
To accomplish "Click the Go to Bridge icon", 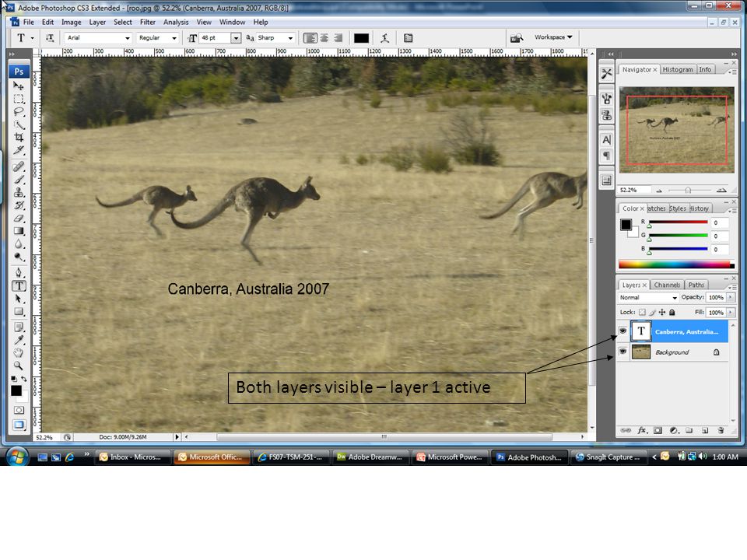I will (517, 37).
